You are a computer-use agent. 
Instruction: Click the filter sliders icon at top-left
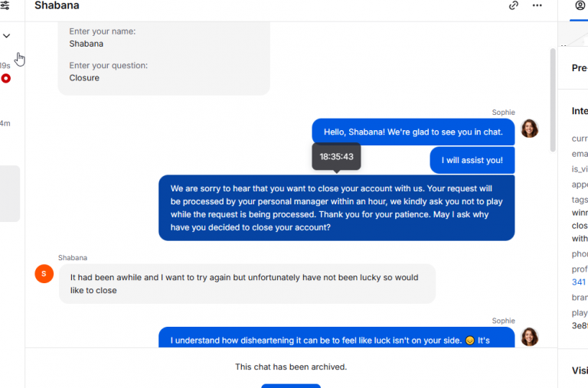(x=5, y=5)
